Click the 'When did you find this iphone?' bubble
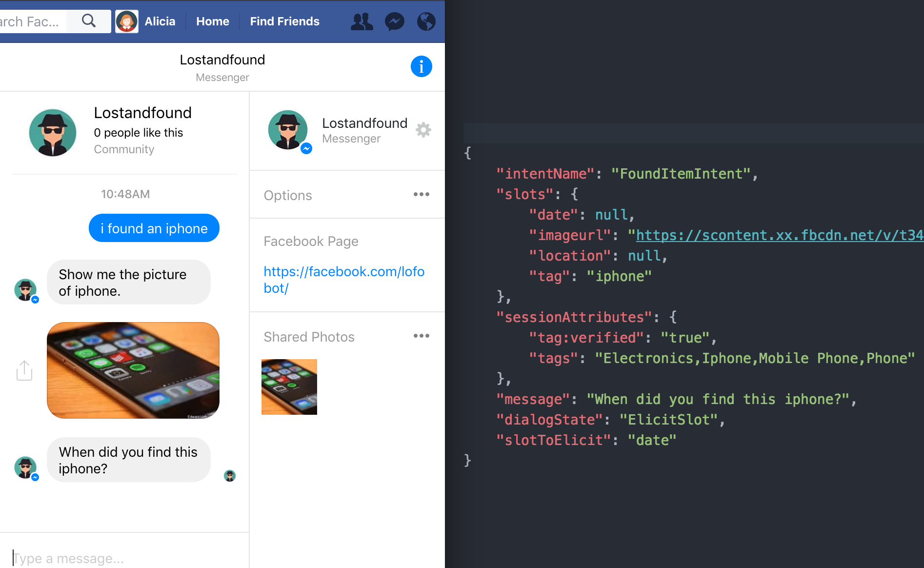The image size is (924, 568). pos(129,460)
